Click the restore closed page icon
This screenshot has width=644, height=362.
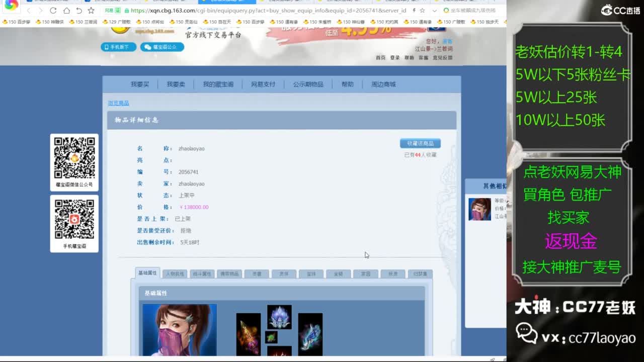[x=79, y=10]
